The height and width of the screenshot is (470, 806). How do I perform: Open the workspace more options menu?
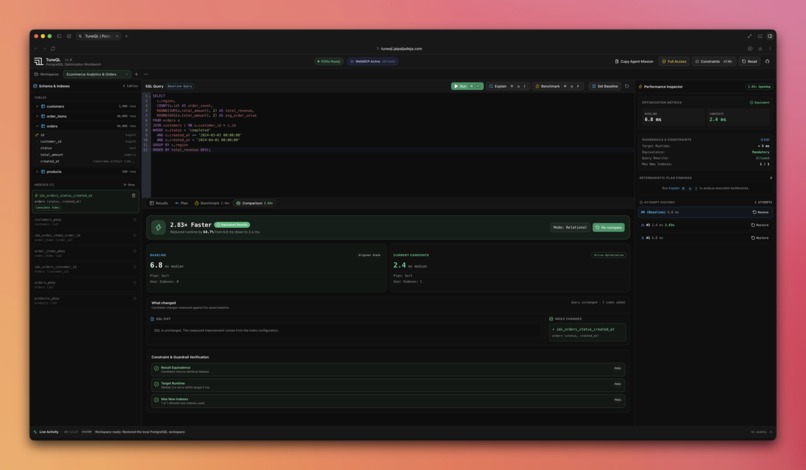coord(146,75)
